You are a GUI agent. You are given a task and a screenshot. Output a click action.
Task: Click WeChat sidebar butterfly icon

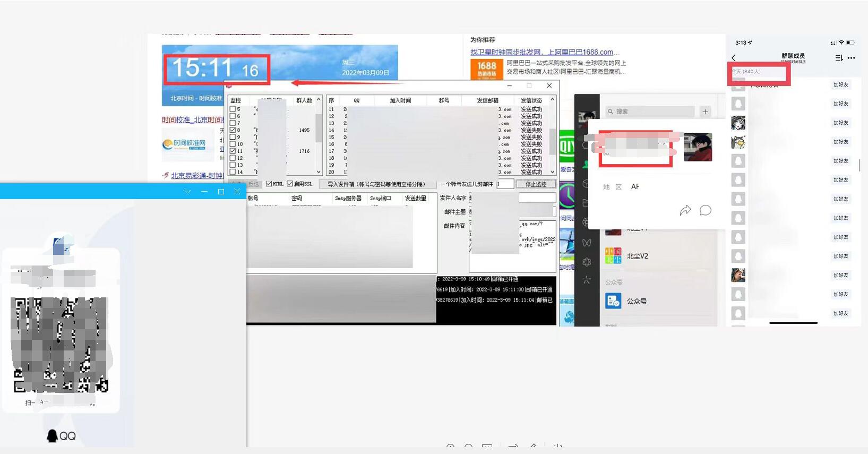(586, 243)
